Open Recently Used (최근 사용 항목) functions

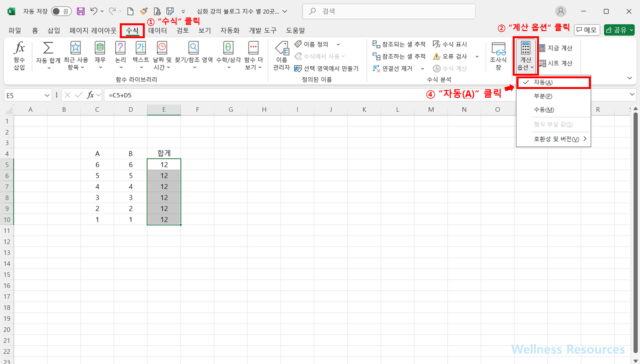[x=75, y=56]
